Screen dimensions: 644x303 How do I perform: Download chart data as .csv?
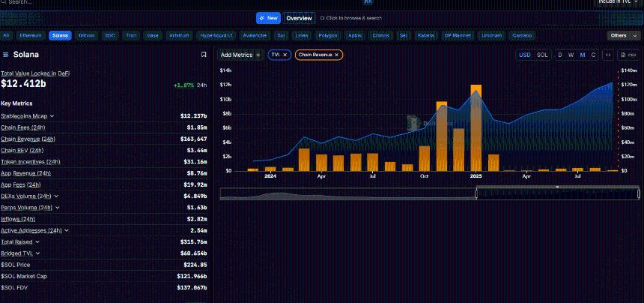coord(628,55)
